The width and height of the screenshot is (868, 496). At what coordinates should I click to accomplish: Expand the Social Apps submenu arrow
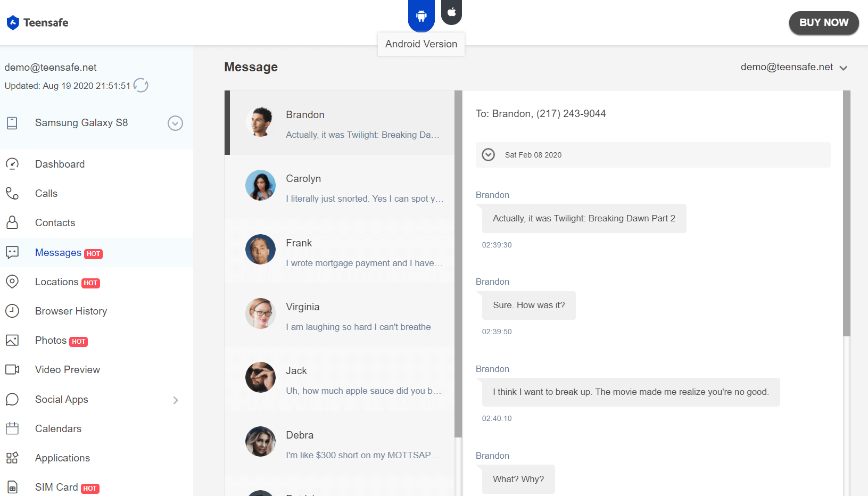pos(176,400)
